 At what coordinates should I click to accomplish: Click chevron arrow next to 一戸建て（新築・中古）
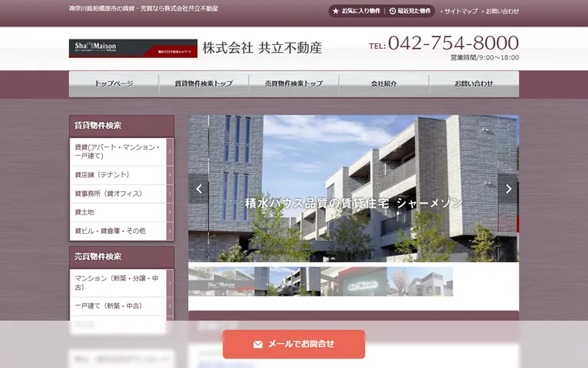point(170,306)
